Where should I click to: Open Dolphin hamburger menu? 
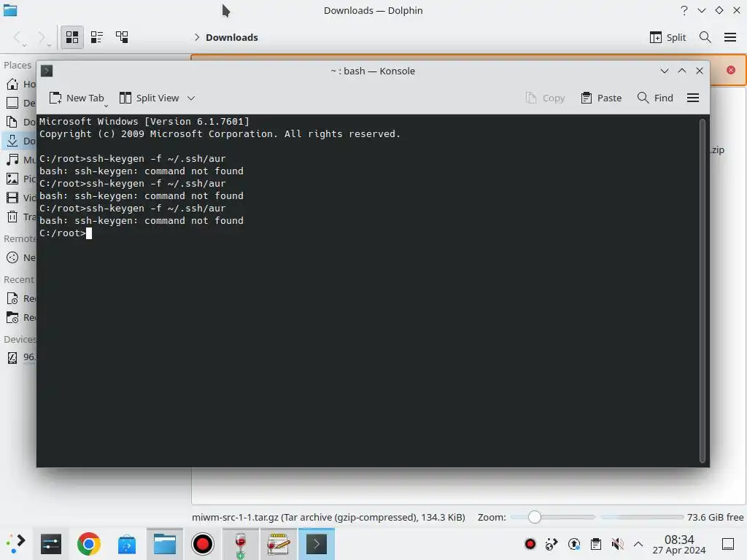coord(729,37)
